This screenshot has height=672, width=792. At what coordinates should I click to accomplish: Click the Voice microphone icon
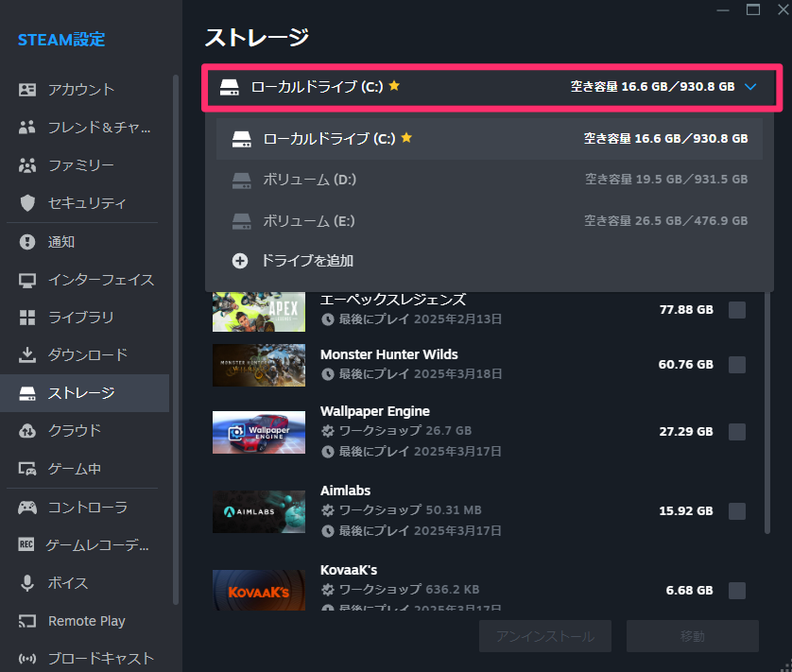27,583
